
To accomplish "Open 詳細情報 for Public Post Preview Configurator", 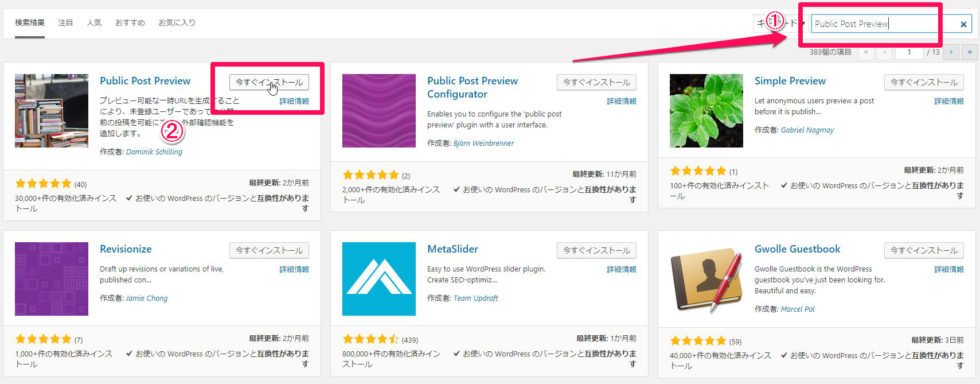I will [x=622, y=101].
